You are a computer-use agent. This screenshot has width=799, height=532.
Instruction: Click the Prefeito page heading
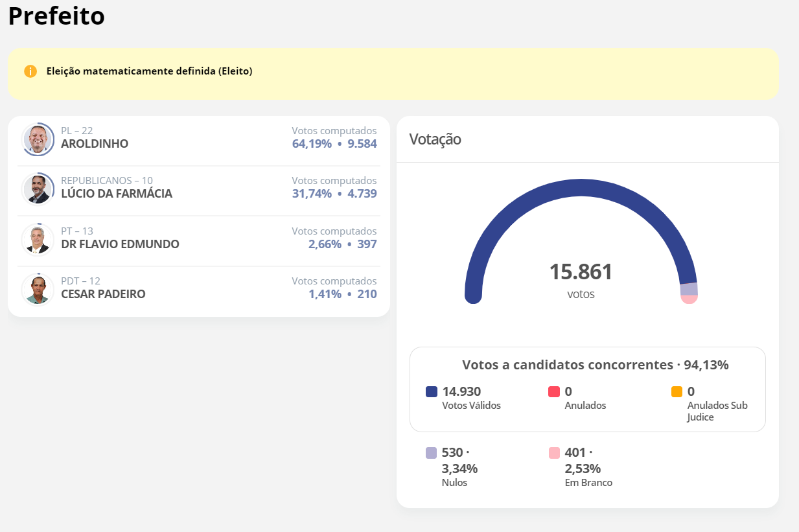pyautogui.click(x=56, y=16)
